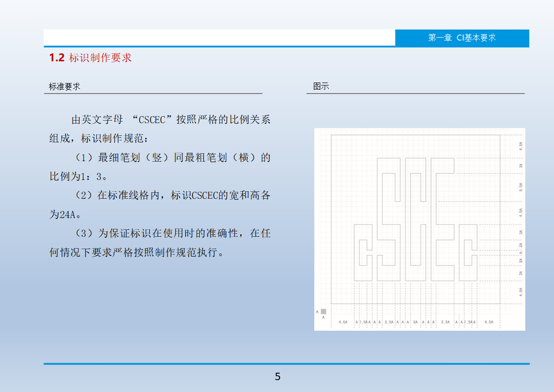Click the tall letter S outline in the diagram
554x392 pixels.
388,219
